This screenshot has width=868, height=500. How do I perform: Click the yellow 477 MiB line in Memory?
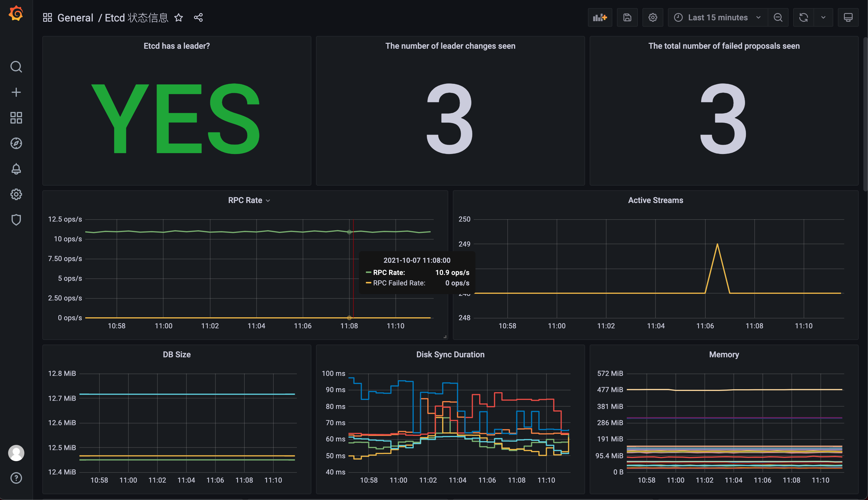[x=734, y=390]
